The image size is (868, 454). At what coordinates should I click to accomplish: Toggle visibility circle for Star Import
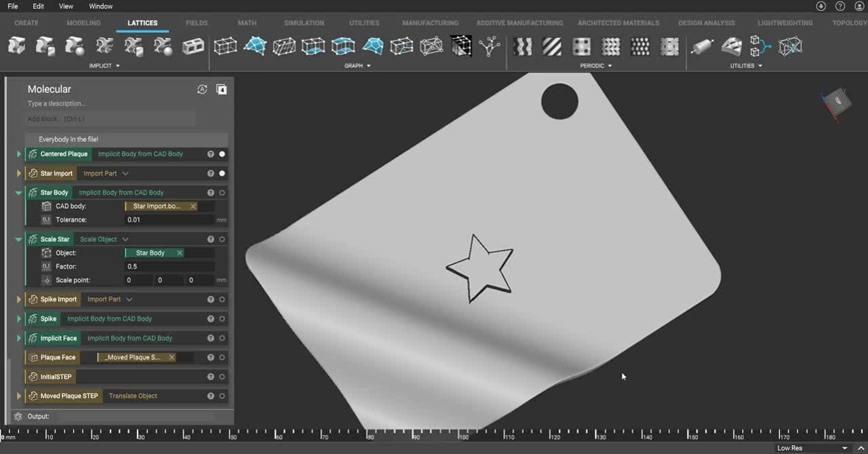(x=222, y=174)
